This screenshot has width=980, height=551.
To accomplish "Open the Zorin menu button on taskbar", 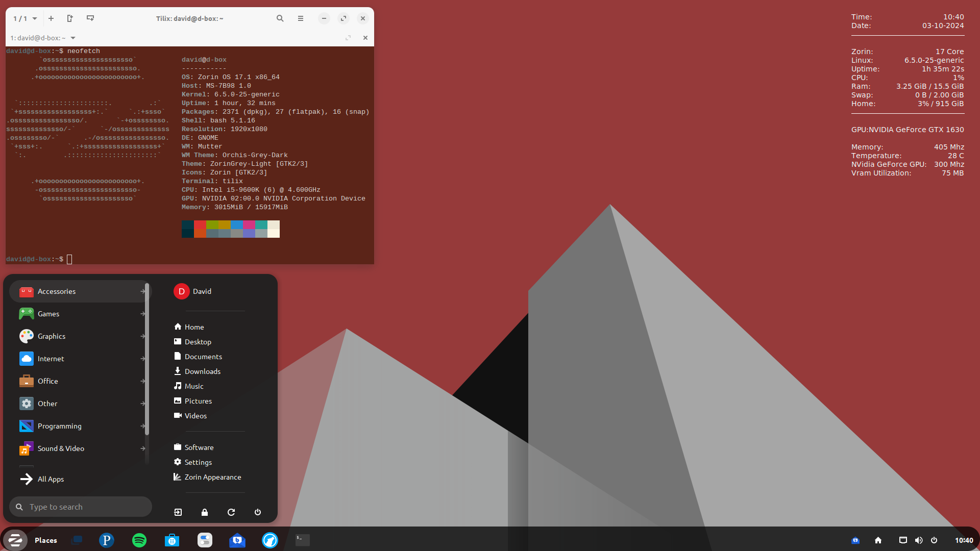I will pyautogui.click(x=15, y=540).
